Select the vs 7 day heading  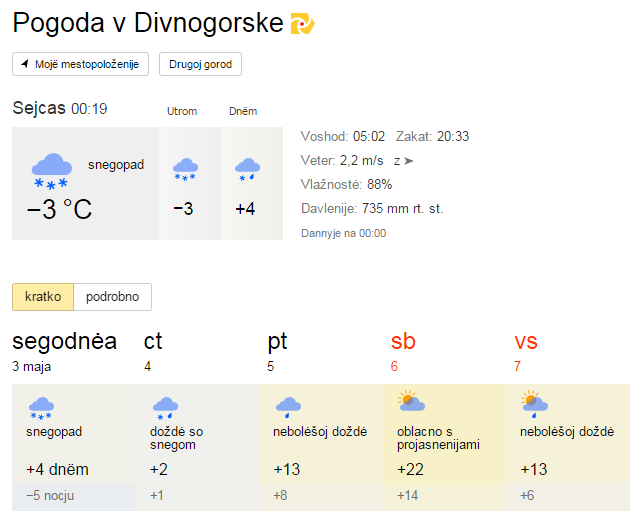pos(526,351)
